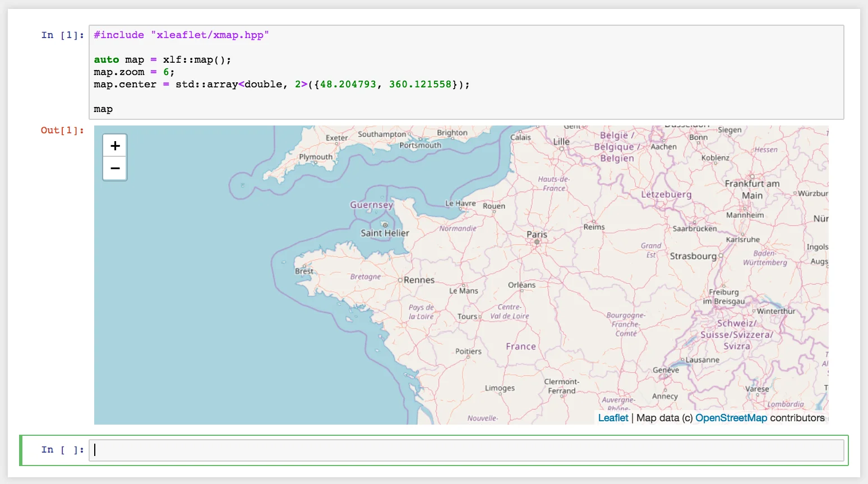
Task: Click the Frankfurt am Main label
Action: pyautogui.click(x=752, y=189)
